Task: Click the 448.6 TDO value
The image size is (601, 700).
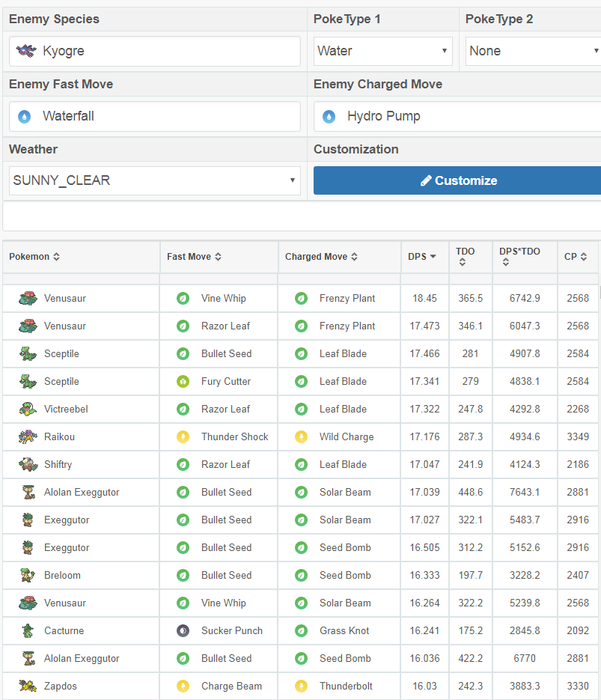Action: (x=470, y=493)
